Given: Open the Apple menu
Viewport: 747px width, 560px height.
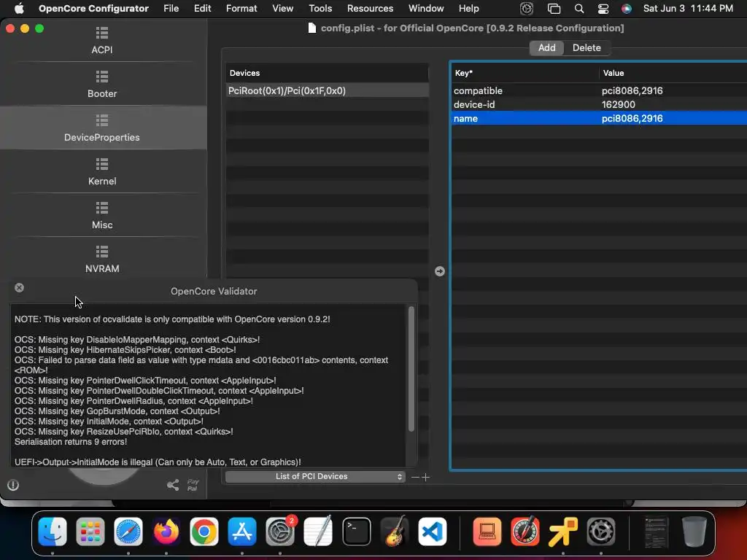Looking at the screenshot, I should click(x=19, y=8).
